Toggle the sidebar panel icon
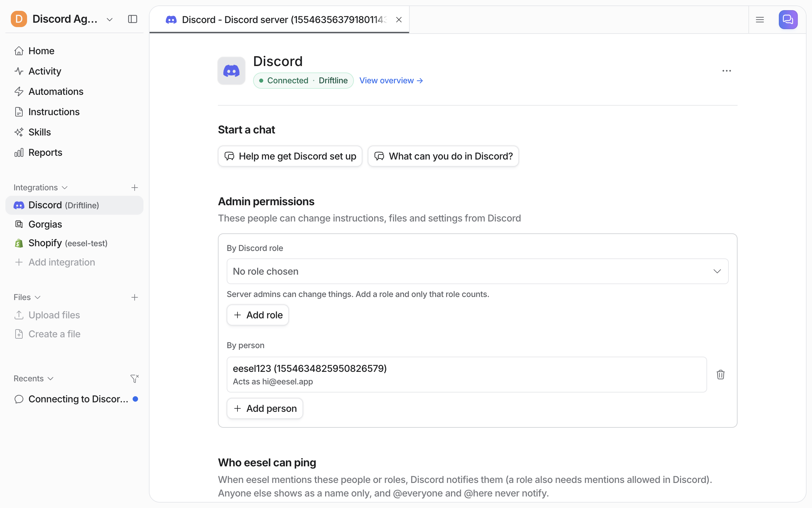Screen dimensions: 812x508 coord(133,19)
